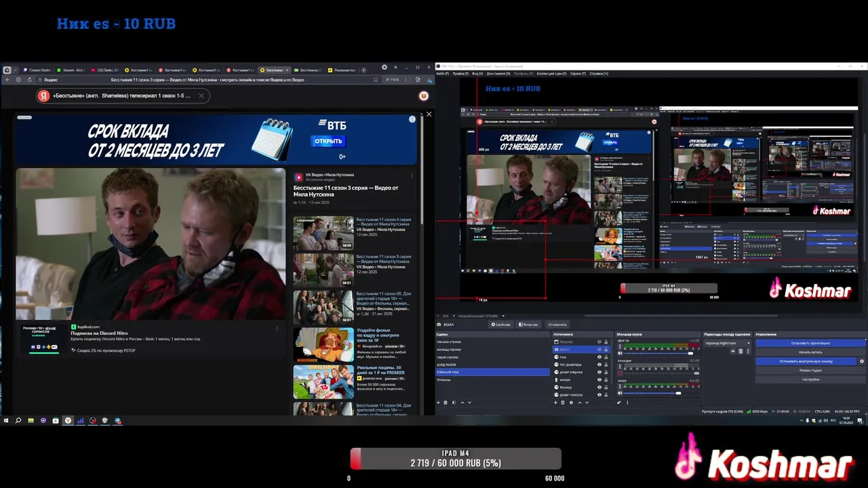The width and height of the screenshot is (868, 488).
Task: Mute the микро audio channel
Action: click(x=620, y=393)
